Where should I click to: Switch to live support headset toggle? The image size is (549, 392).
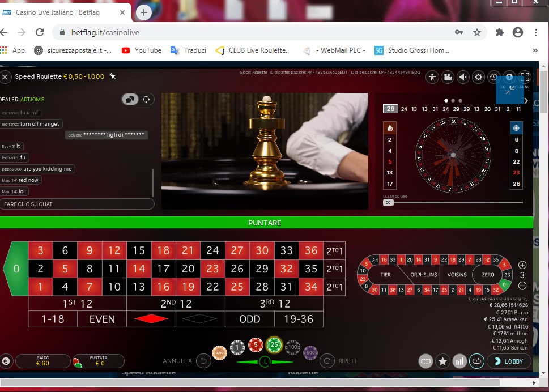(x=147, y=99)
